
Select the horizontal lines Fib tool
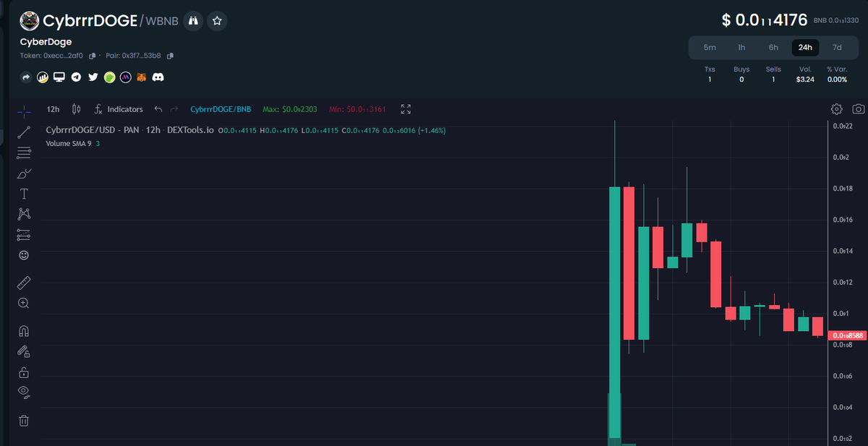pos(24,153)
